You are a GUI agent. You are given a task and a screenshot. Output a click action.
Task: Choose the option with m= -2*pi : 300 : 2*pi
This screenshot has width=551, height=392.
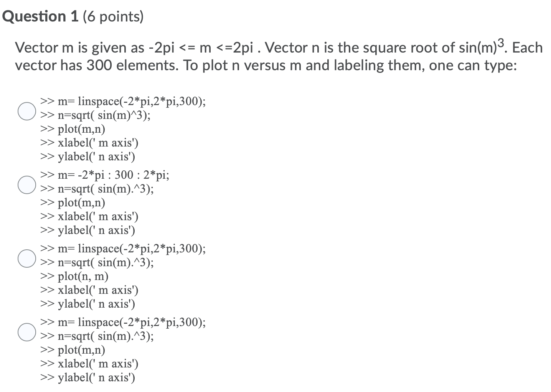point(27,185)
